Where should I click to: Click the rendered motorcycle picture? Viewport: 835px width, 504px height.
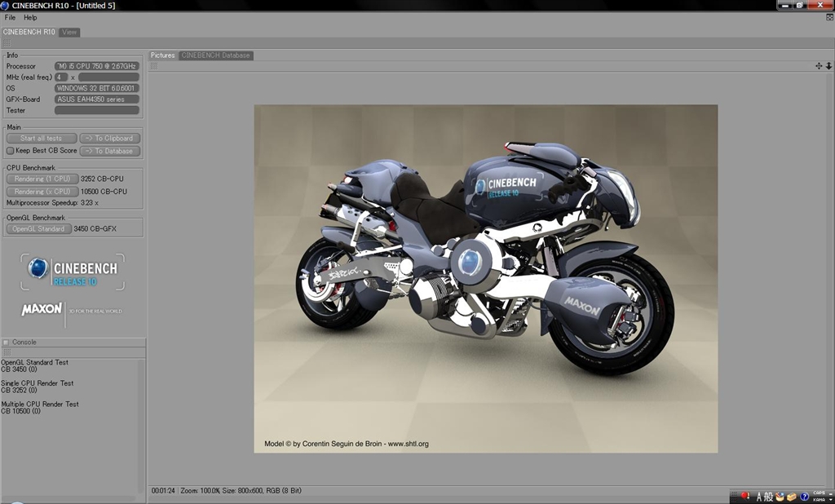click(x=485, y=278)
